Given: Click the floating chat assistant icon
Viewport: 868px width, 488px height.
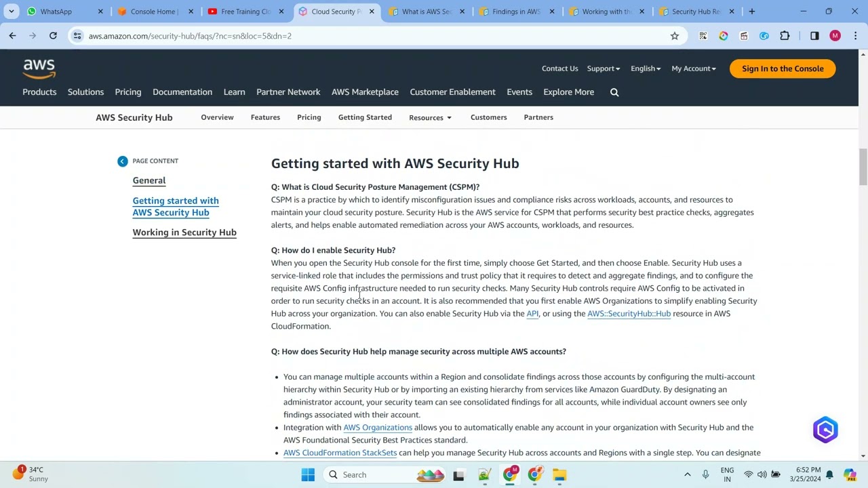Looking at the screenshot, I should (x=825, y=430).
